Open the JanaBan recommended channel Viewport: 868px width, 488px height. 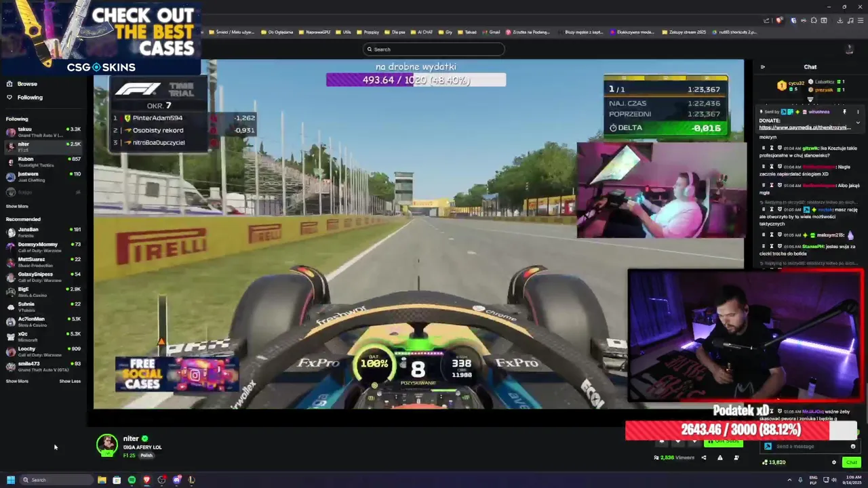tap(43, 232)
